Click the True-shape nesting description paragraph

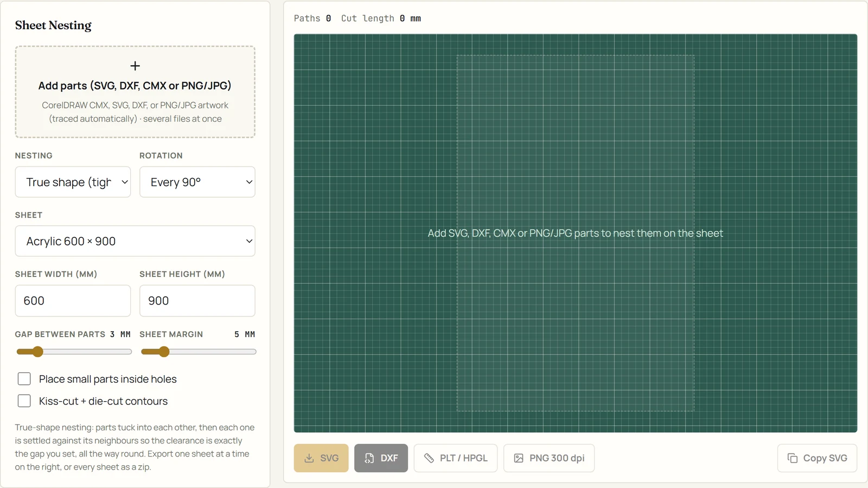tap(135, 447)
